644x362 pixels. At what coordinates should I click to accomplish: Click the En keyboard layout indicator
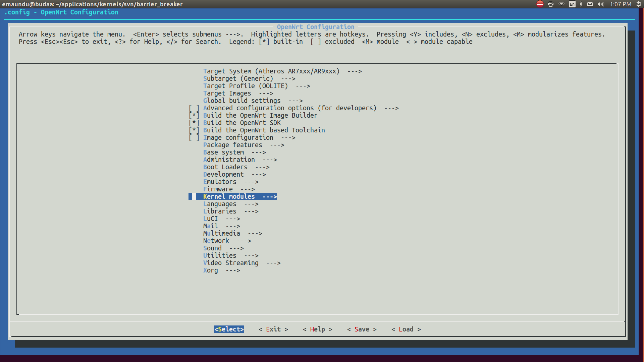(572, 4)
